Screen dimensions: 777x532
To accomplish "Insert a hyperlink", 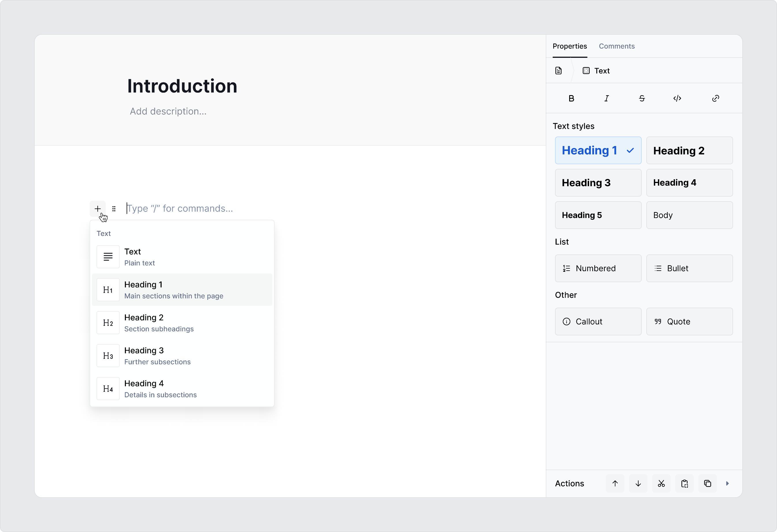I will 715,98.
